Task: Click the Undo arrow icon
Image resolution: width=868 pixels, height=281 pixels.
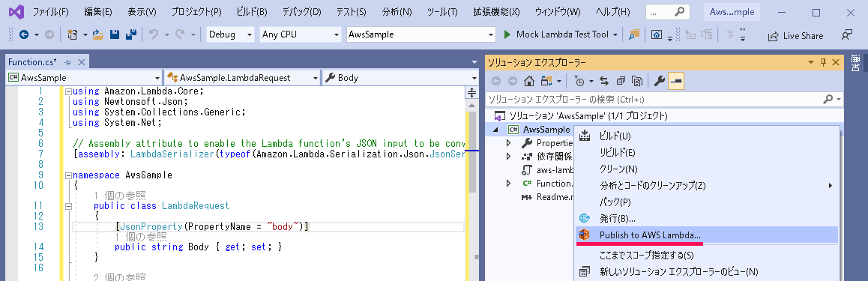Action: (x=154, y=34)
